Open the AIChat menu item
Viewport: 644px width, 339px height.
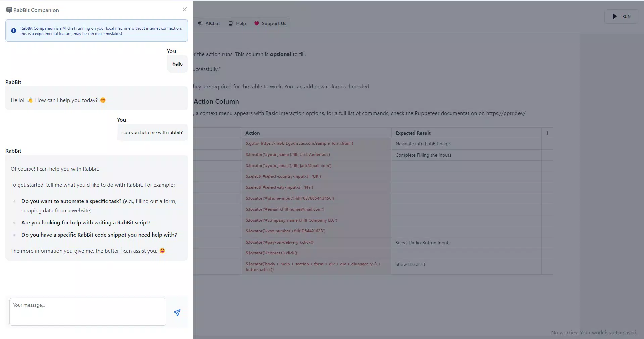[x=209, y=23]
